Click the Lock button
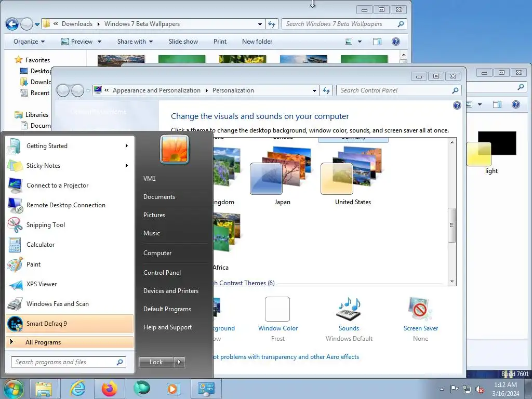532x399 pixels. coord(156,362)
